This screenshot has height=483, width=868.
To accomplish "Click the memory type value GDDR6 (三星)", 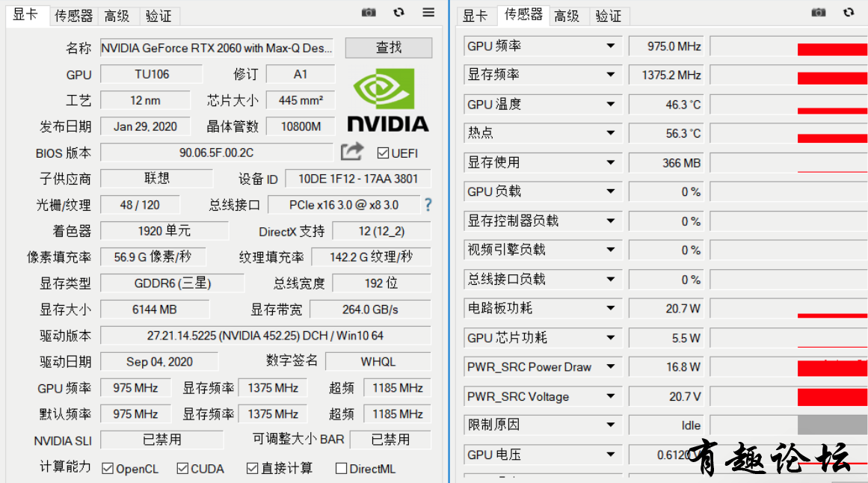I will point(172,283).
